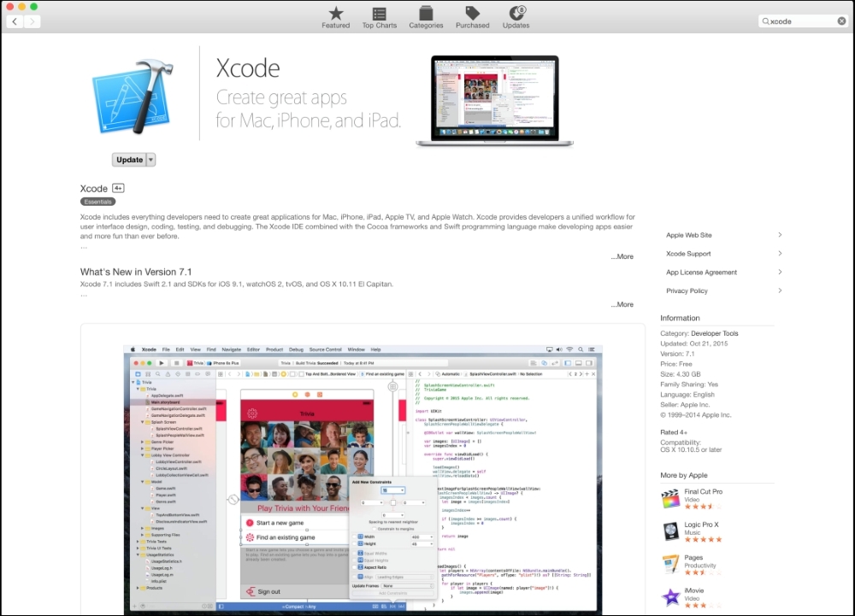Go forward with the right arrow button
This screenshot has height=616, width=855.
click(x=32, y=21)
